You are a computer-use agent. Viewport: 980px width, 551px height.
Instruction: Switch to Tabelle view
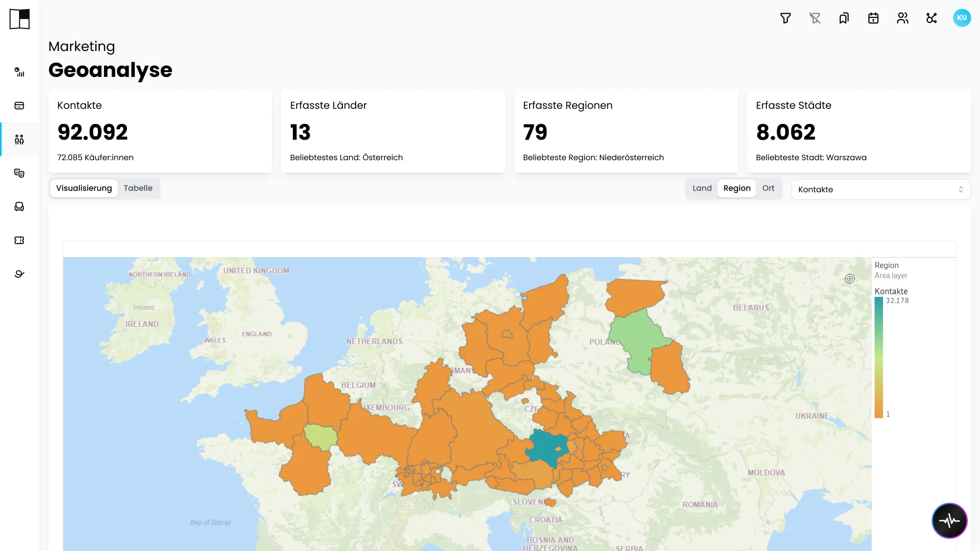point(138,188)
